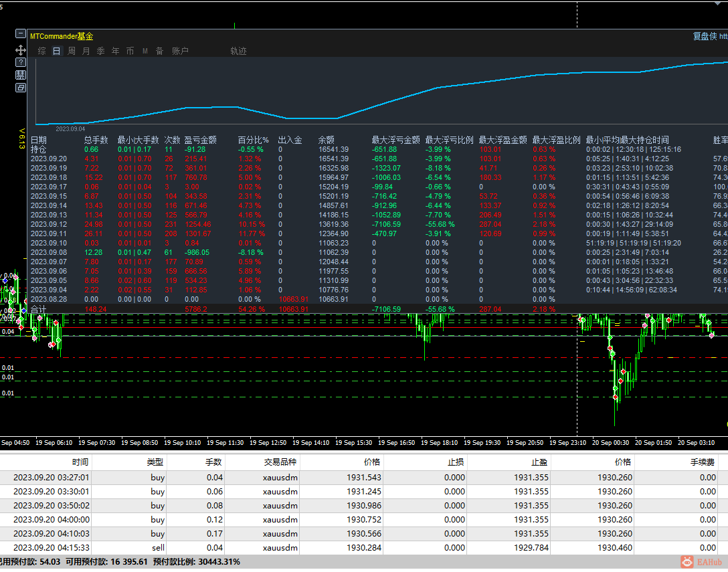The height and width of the screenshot is (572, 728).
Task: Click the grid layout icon in sidebar
Action: [20, 75]
